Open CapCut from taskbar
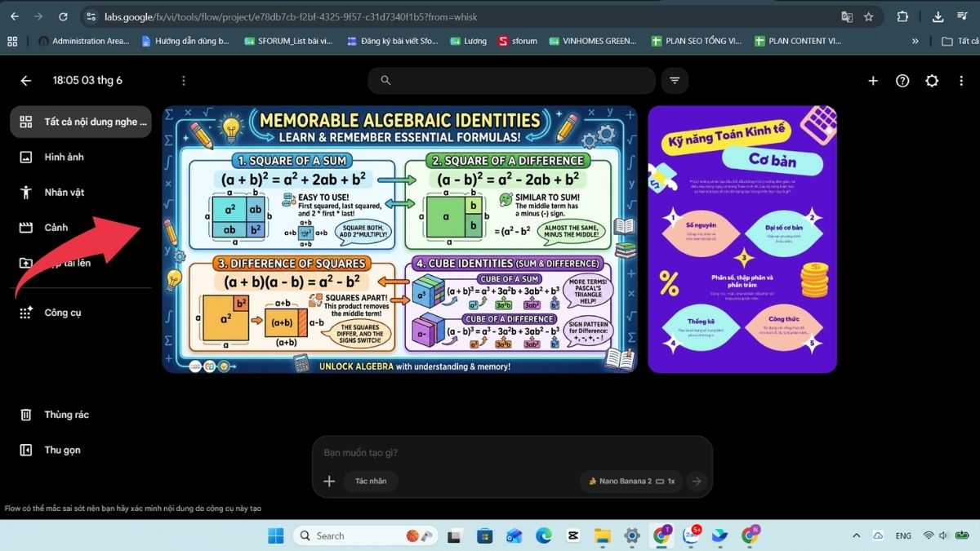980x551 pixels. point(573,535)
